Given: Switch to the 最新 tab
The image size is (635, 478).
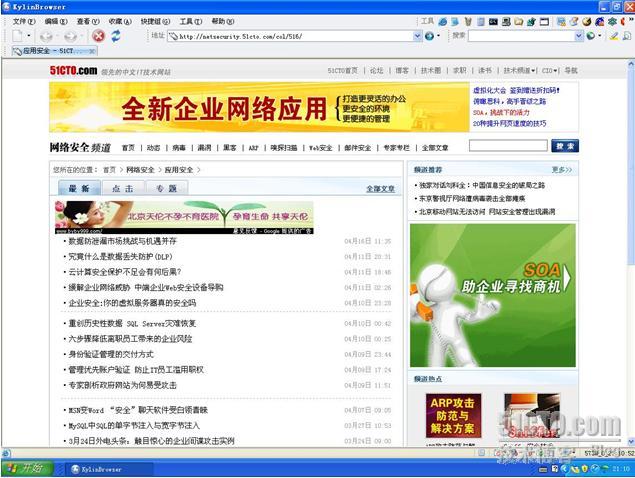Looking at the screenshot, I should (x=79, y=188).
